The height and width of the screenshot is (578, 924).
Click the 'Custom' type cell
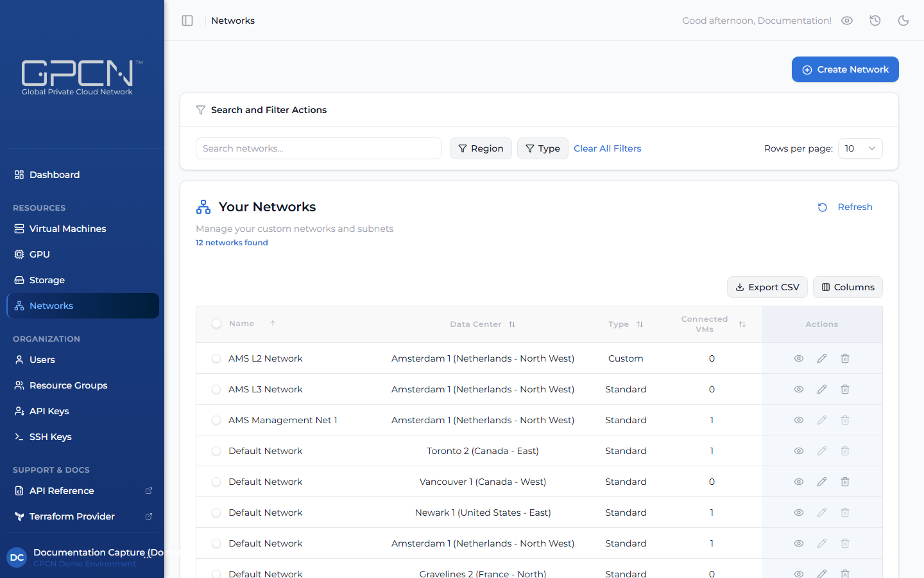click(626, 358)
